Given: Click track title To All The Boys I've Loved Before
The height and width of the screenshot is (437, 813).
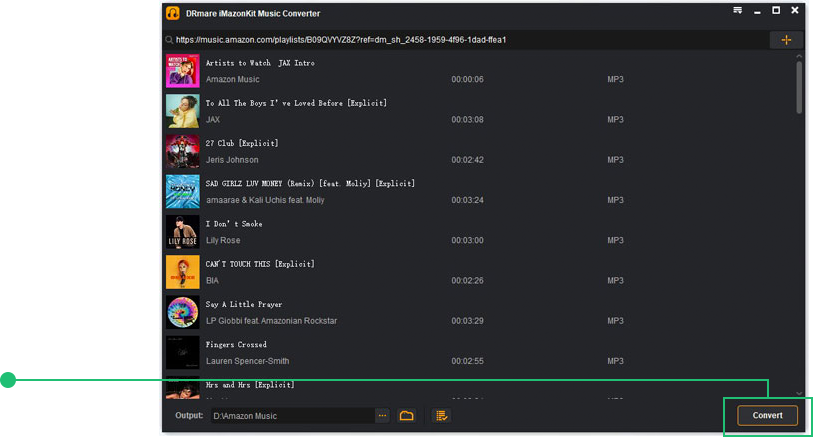Looking at the screenshot, I should (296, 103).
